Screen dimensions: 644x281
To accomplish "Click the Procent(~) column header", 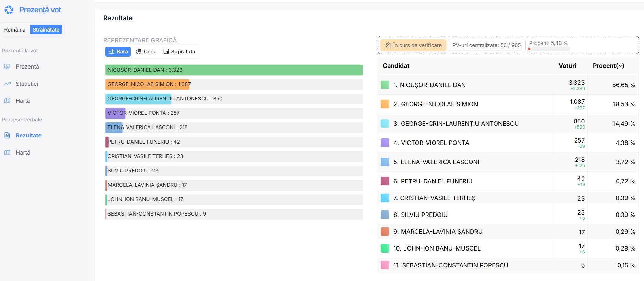I will pos(608,66).
